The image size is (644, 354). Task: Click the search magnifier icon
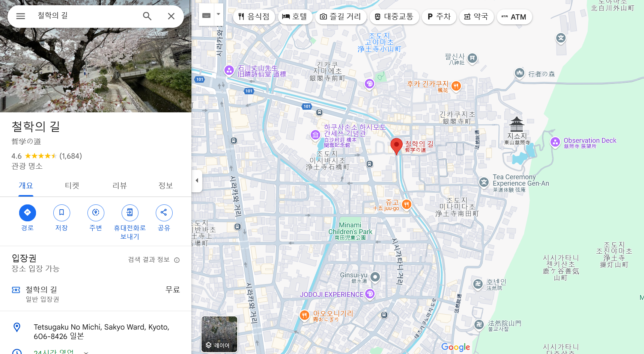[x=147, y=16]
